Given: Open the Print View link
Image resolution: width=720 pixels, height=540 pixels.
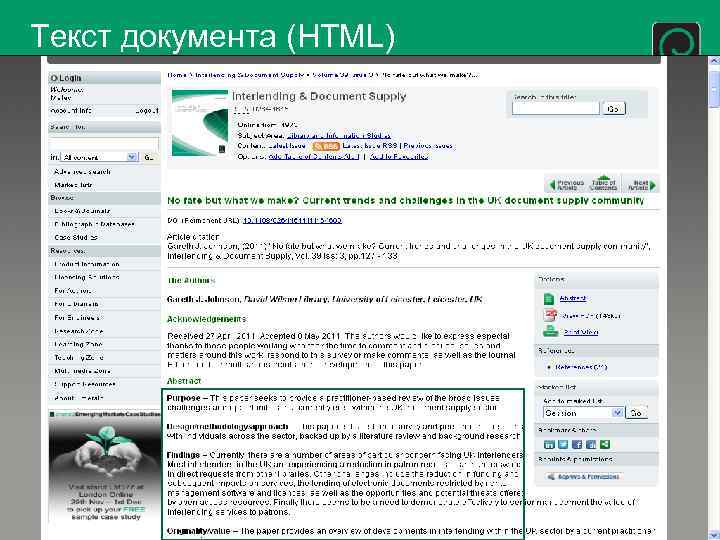Looking at the screenshot, I should coord(581,332).
